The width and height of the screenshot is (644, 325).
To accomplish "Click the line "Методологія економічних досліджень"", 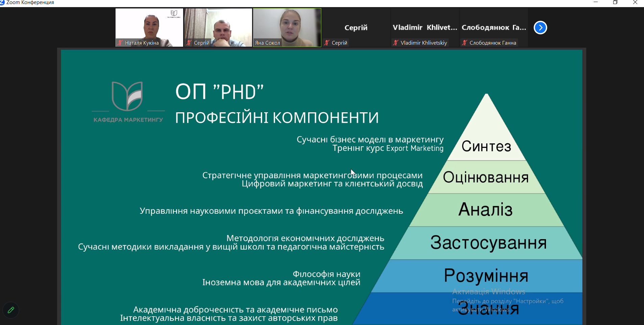I will click(305, 238).
